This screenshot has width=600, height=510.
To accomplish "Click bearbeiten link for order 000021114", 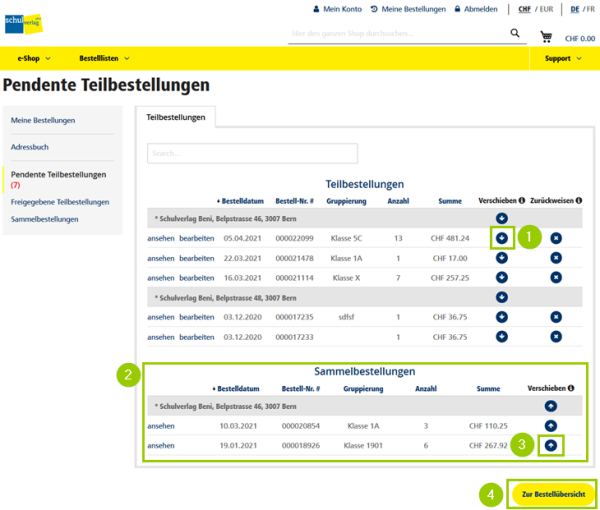I will coord(196,277).
